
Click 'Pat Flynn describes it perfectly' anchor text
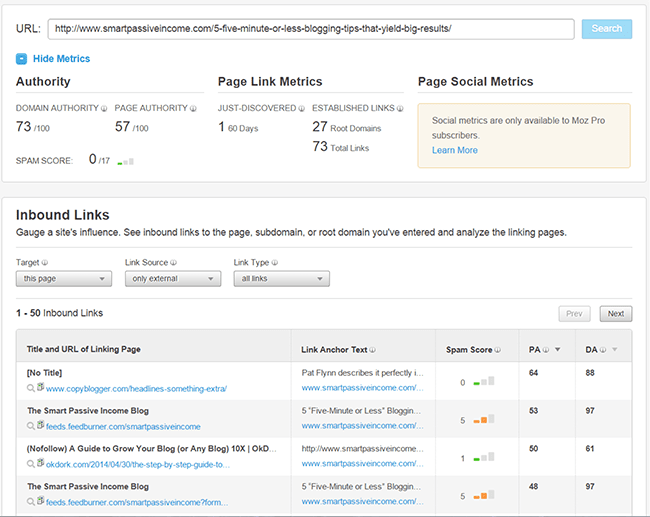pos(362,373)
